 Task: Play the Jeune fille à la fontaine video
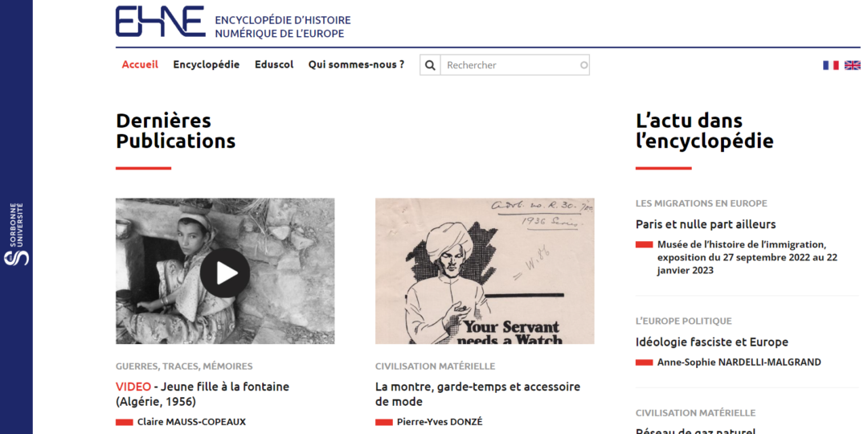225,273
